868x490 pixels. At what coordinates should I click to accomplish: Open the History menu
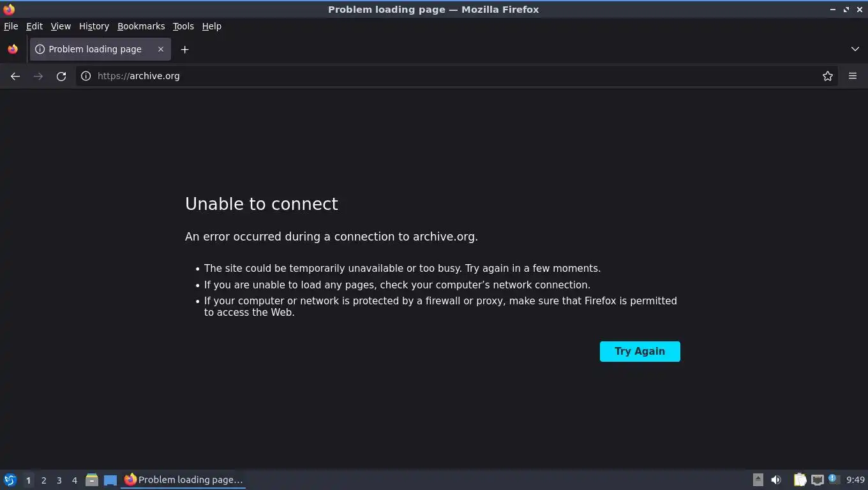pyautogui.click(x=94, y=26)
